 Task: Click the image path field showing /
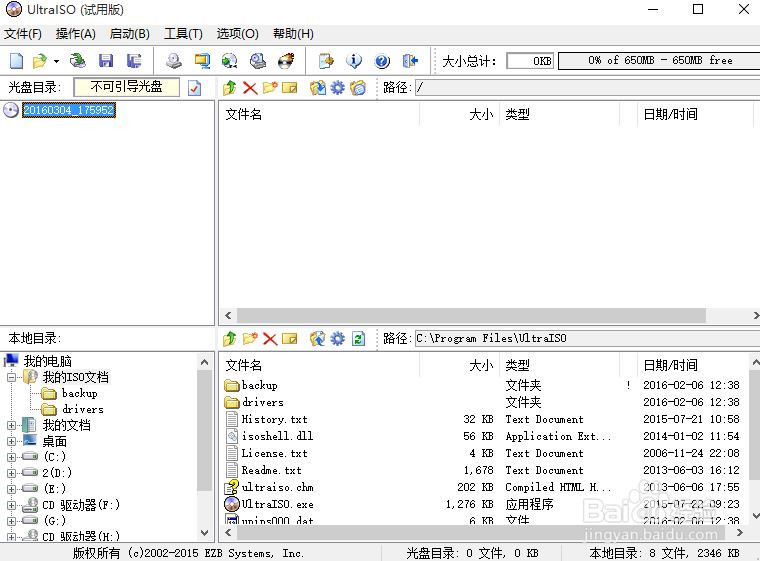[x=586, y=88]
